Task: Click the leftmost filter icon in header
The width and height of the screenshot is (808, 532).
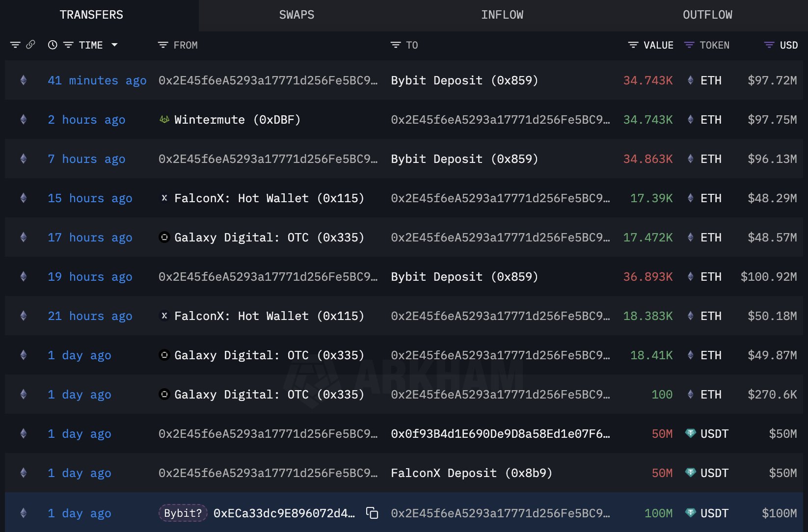Action: [15, 45]
